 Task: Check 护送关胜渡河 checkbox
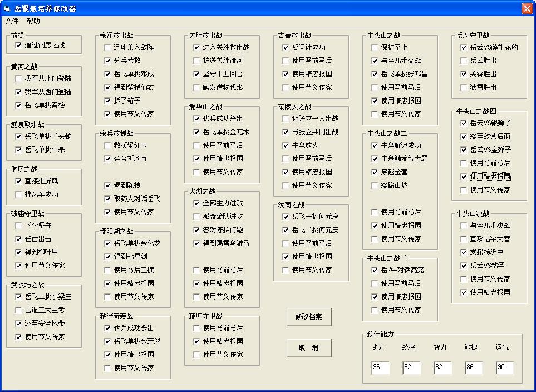point(196,61)
